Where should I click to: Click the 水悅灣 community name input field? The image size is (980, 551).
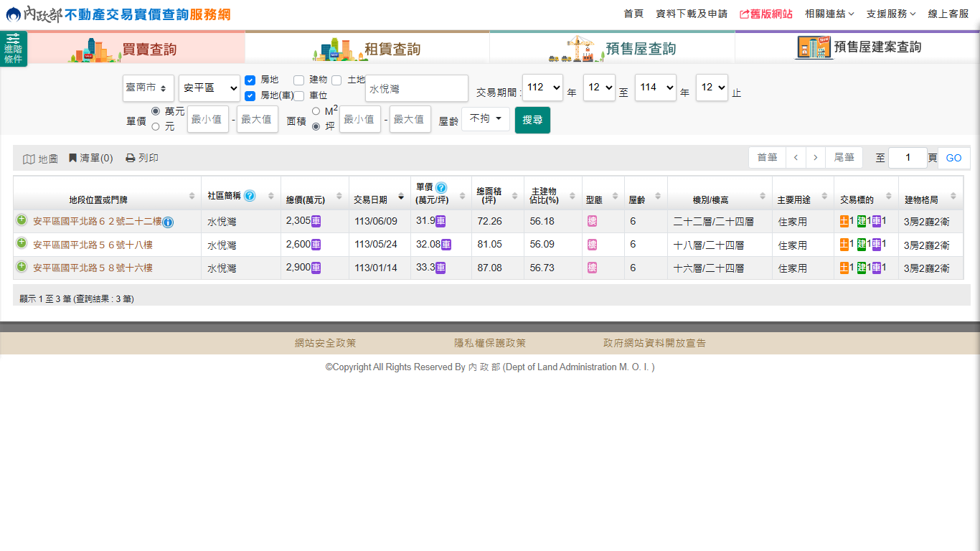pyautogui.click(x=416, y=89)
